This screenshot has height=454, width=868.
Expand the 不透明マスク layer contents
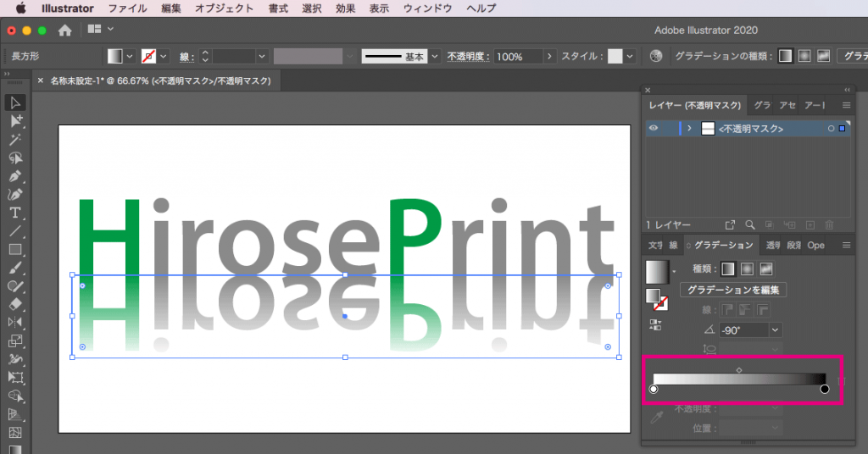tap(689, 129)
